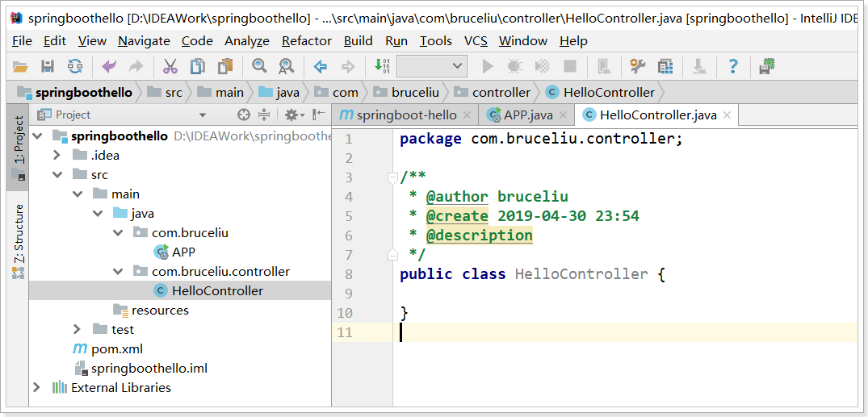Open Project panel gear settings

pyautogui.click(x=294, y=115)
